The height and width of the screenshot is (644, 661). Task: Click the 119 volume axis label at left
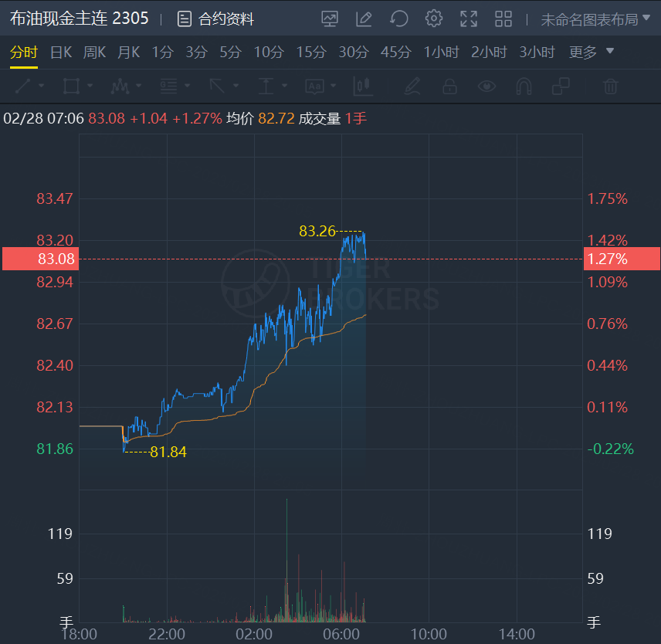coord(60,534)
